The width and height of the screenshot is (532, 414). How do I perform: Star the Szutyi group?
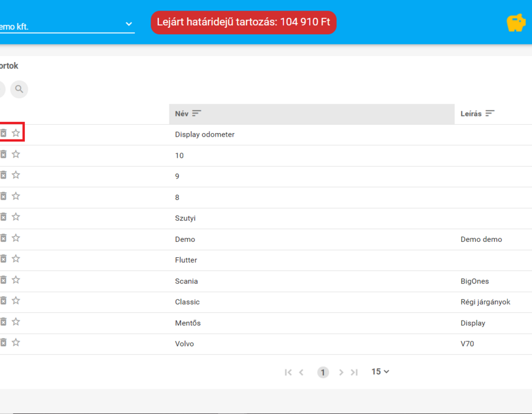(x=16, y=217)
